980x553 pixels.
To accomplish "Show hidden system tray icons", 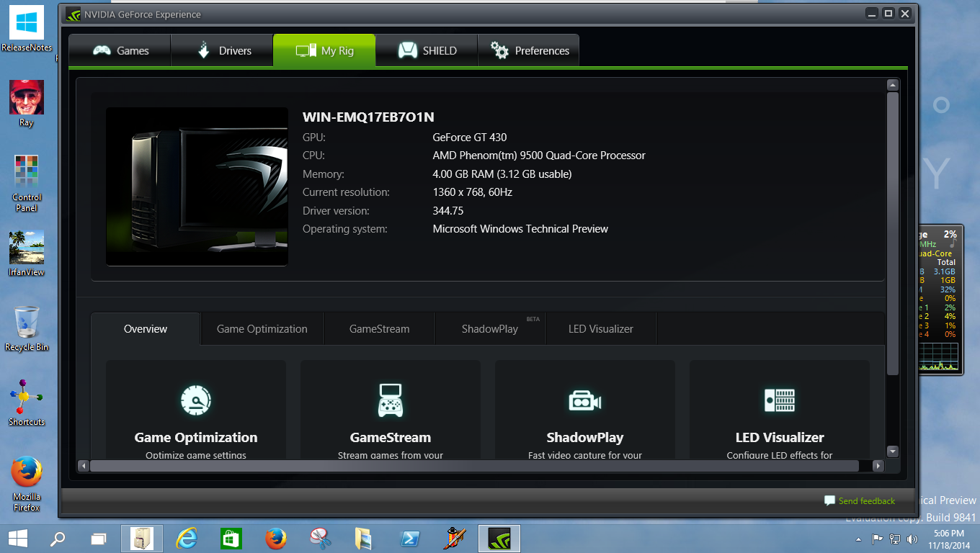I will coord(857,539).
